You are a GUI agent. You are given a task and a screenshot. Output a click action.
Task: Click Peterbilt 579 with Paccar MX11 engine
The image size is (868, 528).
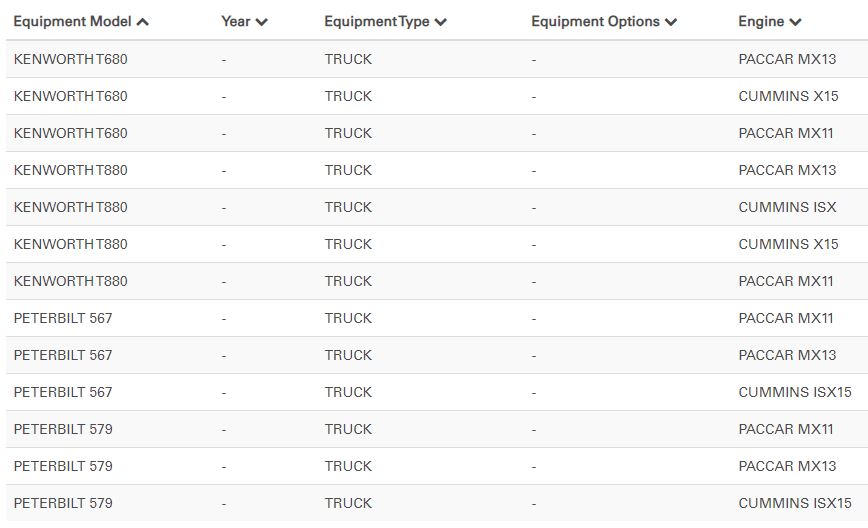(x=63, y=429)
